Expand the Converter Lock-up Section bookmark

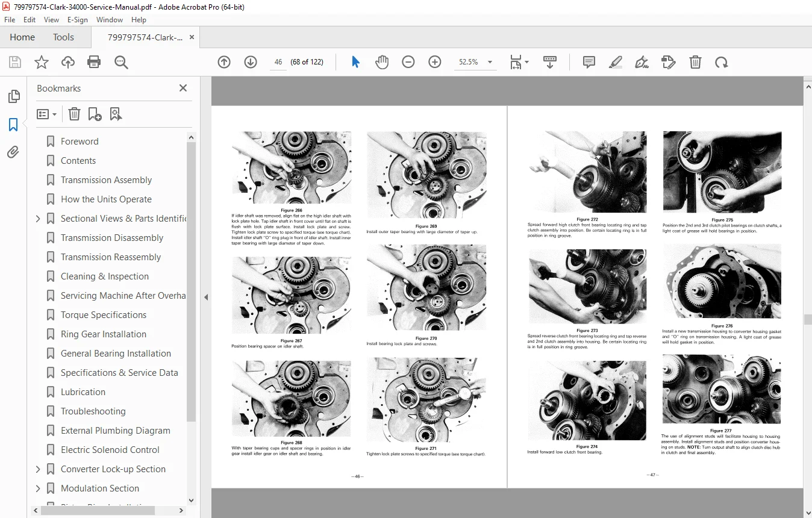38,469
